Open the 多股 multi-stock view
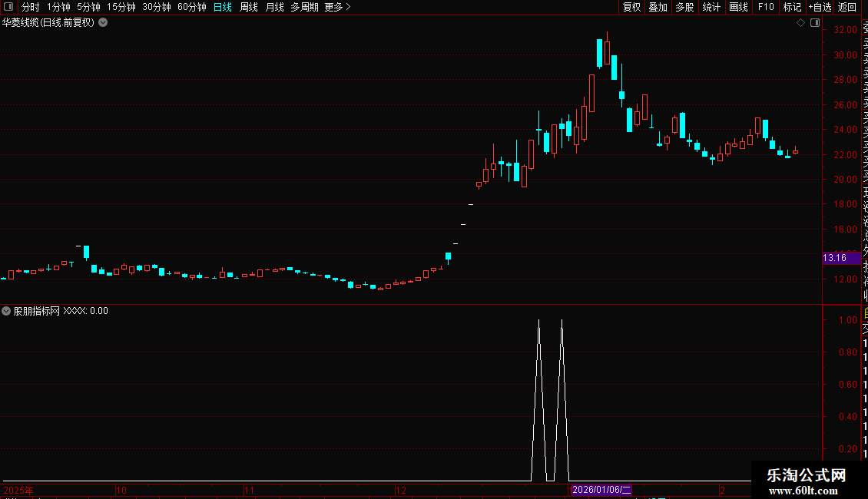The image size is (868, 499). pyautogui.click(x=684, y=7)
